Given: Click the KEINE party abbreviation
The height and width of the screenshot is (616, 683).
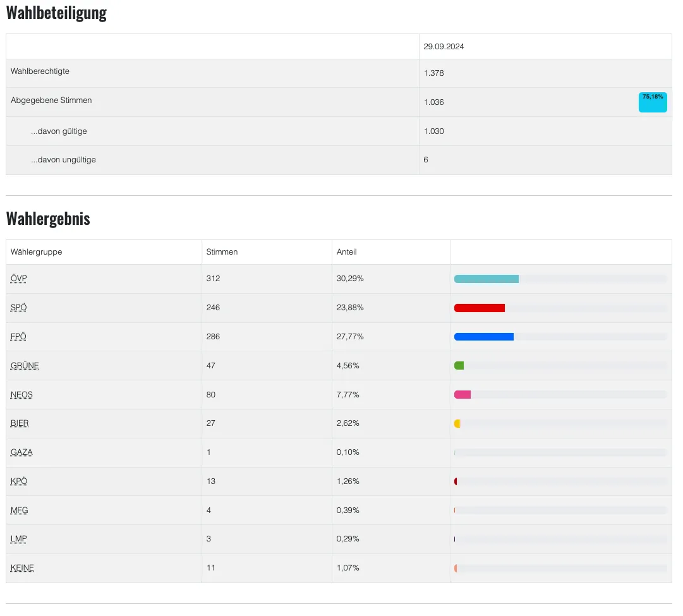Looking at the screenshot, I should pyautogui.click(x=22, y=568).
